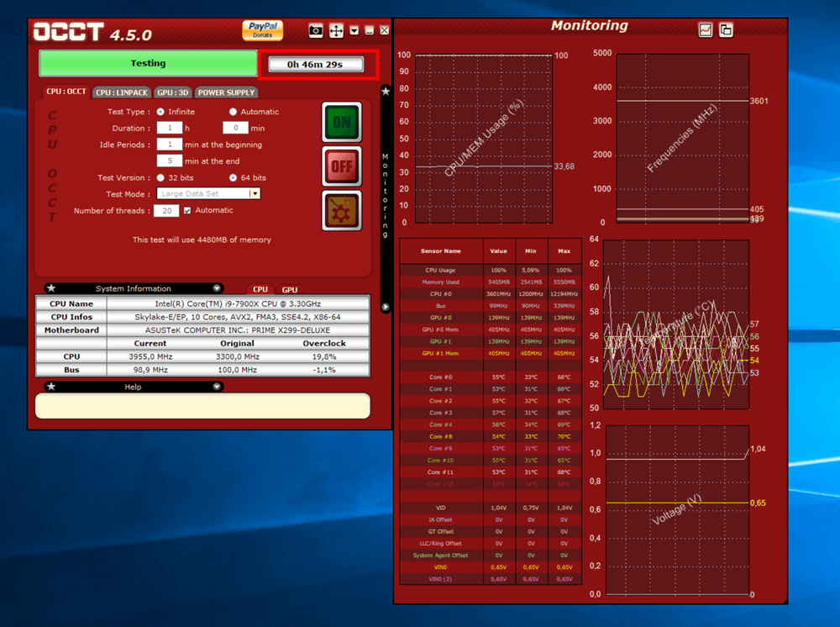The image size is (840, 627).
Task: Toggle the Automatic threads checkbox
Action: (x=187, y=210)
